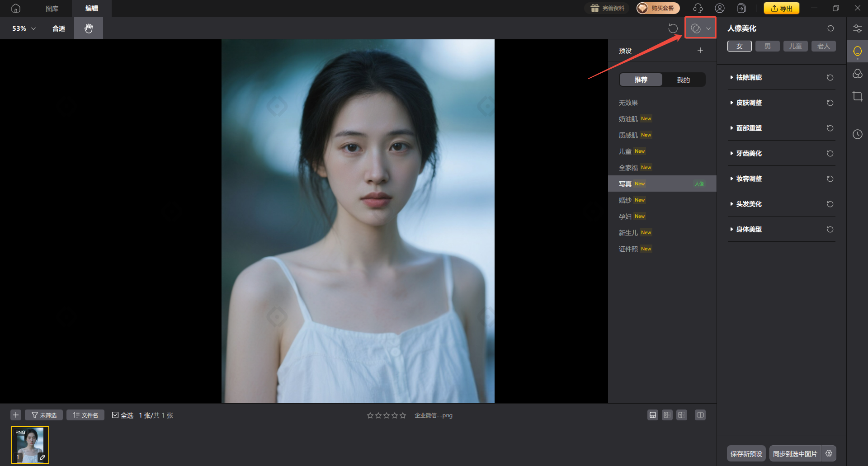Open the portrait beautify lightbulb panel
This screenshot has width=868, height=466.
857,51
